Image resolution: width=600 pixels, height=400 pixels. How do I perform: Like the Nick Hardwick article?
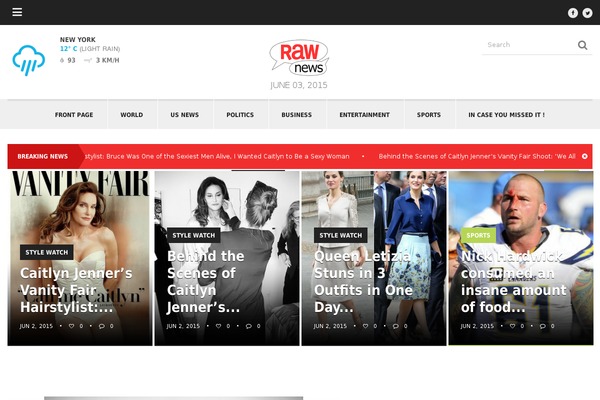point(512,326)
